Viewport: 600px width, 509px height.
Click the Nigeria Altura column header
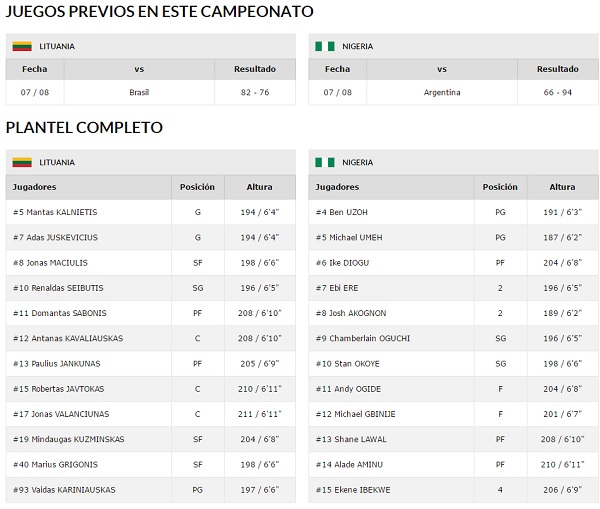(x=562, y=187)
